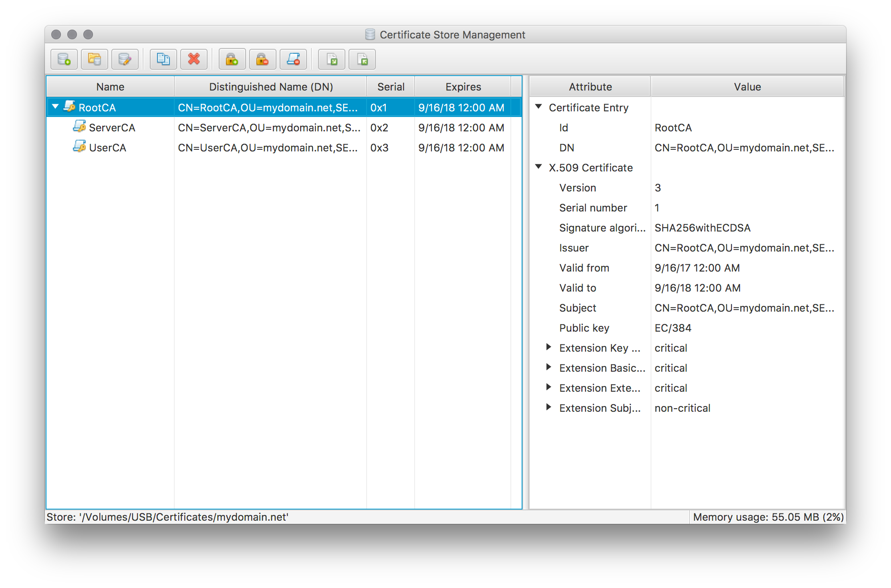Viewport: 891px width, 588px height.
Task: Click the Import Certificate icon
Action: point(333,59)
